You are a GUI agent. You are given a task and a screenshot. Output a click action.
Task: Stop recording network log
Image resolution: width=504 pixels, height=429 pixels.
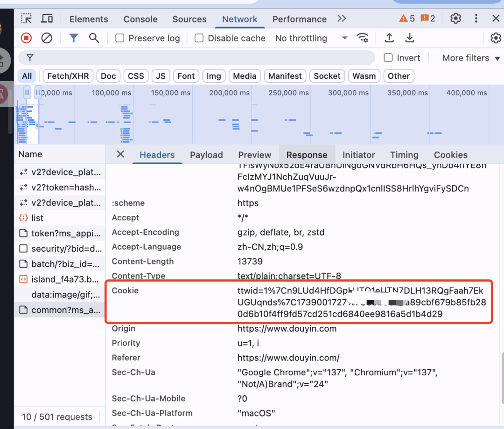27,38
